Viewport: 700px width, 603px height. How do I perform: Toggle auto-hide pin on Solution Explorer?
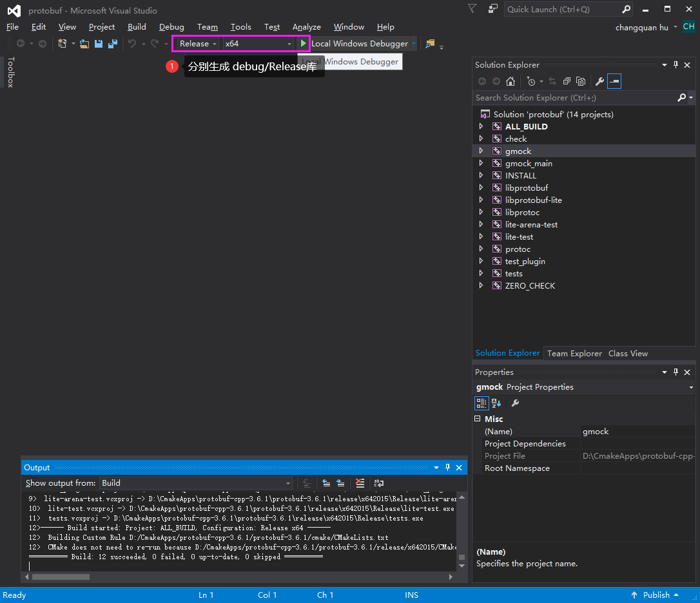click(676, 64)
